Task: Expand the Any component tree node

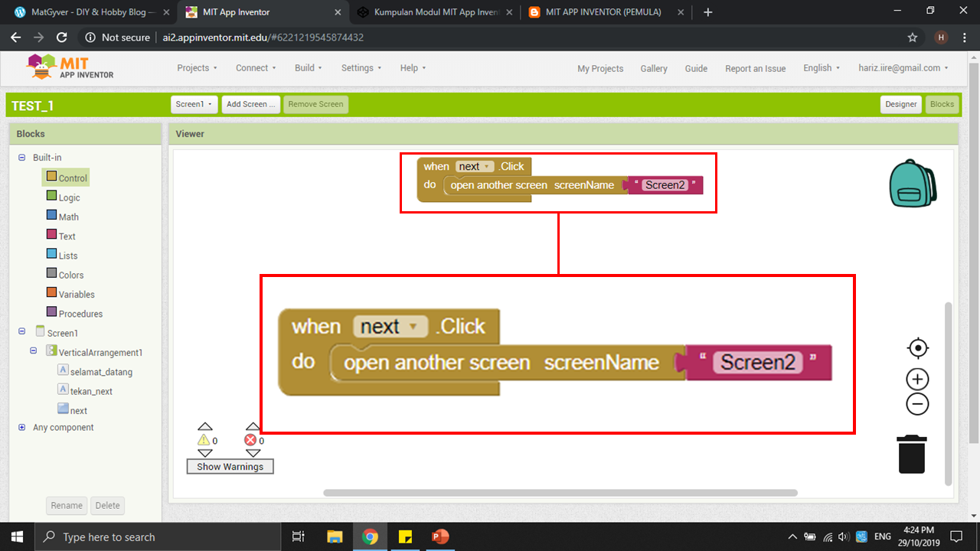Action: (x=22, y=428)
